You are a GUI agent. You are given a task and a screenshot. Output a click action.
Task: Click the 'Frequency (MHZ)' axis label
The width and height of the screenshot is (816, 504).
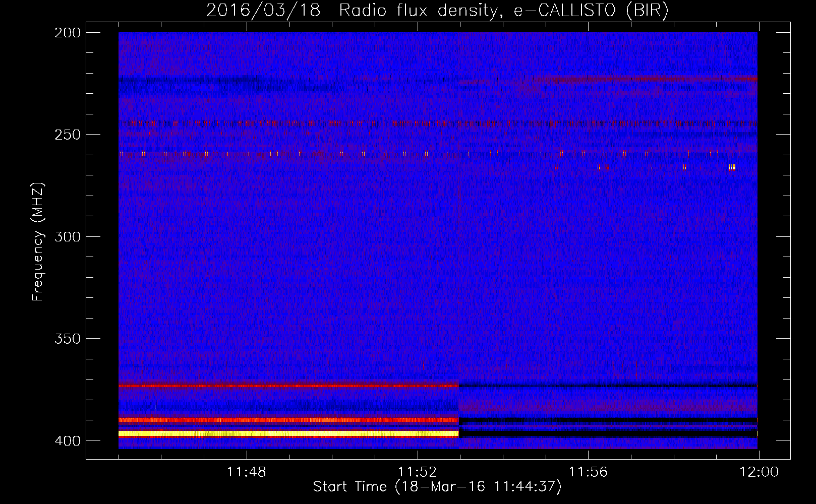[x=38, y=241]
